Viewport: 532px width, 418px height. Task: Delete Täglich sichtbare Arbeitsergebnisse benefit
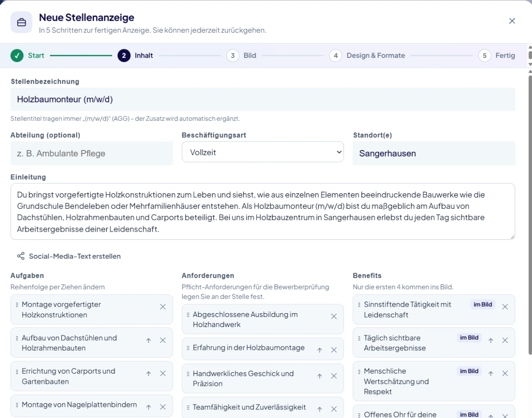(x=505, y=340)
